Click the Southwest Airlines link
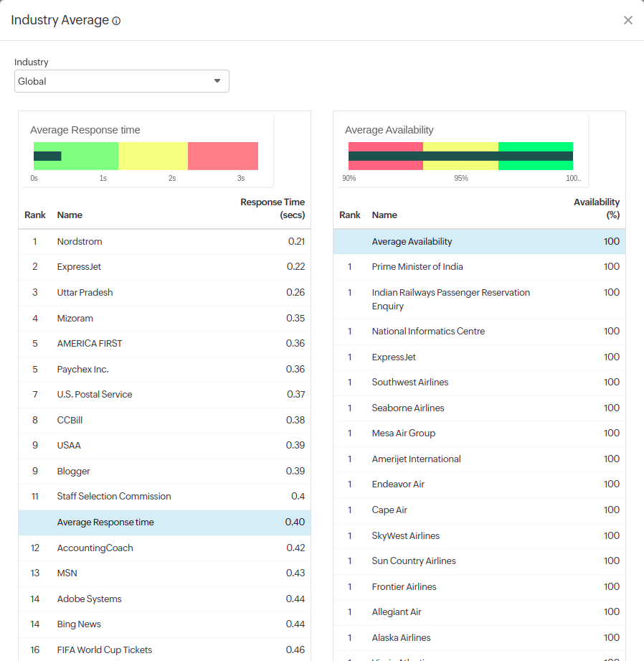This screenshot has width=644, height=661. pos(410,382)
